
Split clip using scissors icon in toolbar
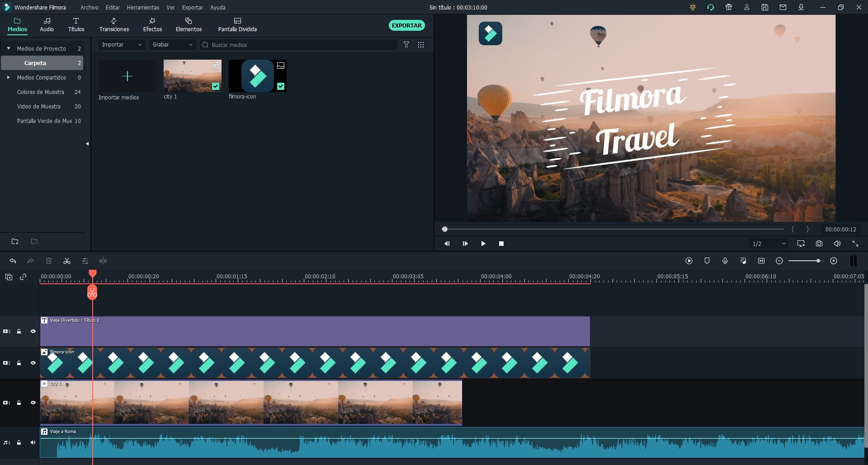tap(67, 261)
